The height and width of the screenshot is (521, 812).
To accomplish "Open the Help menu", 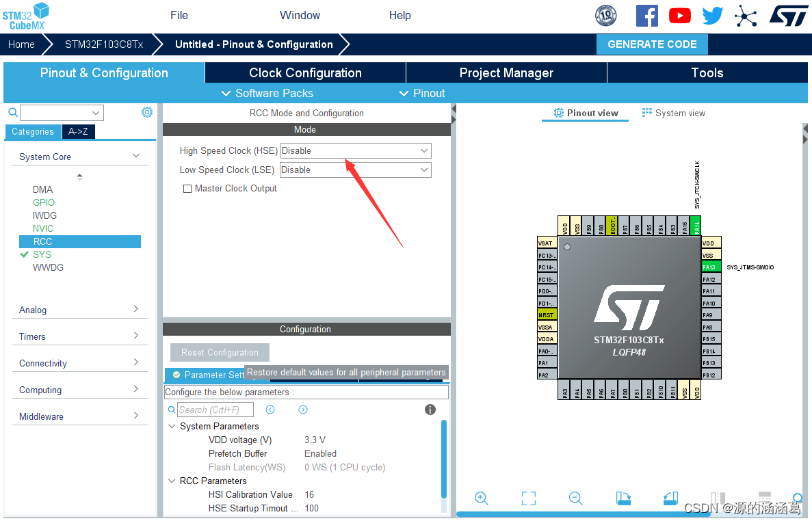I will pyautogui.click(x=400, y=16).
